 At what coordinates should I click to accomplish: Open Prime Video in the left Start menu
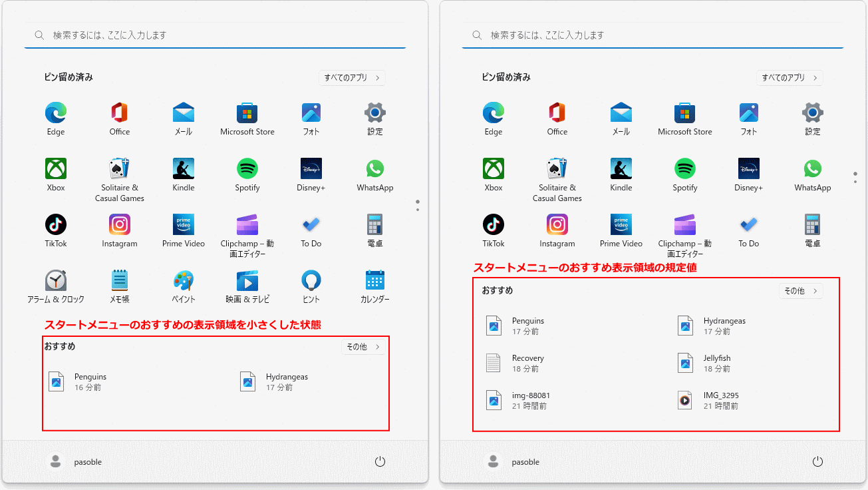pyautogui.click(x=184, y=231)
